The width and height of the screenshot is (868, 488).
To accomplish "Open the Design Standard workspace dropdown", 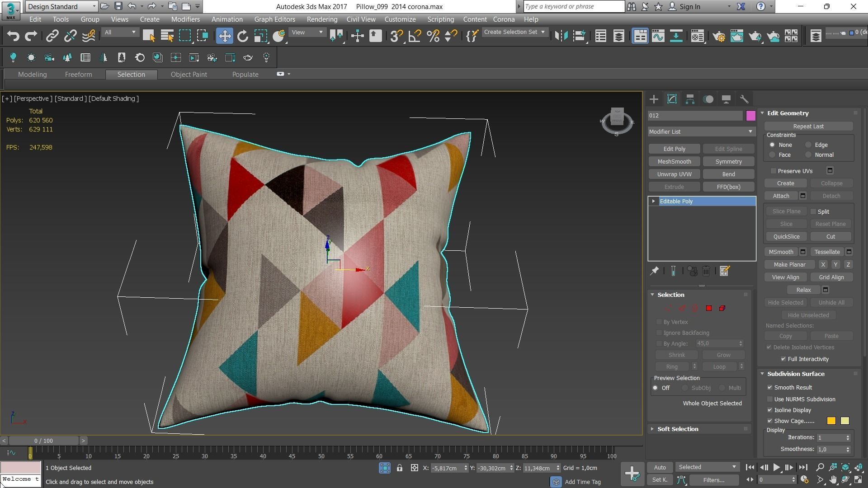I will [x=61, y=6].
